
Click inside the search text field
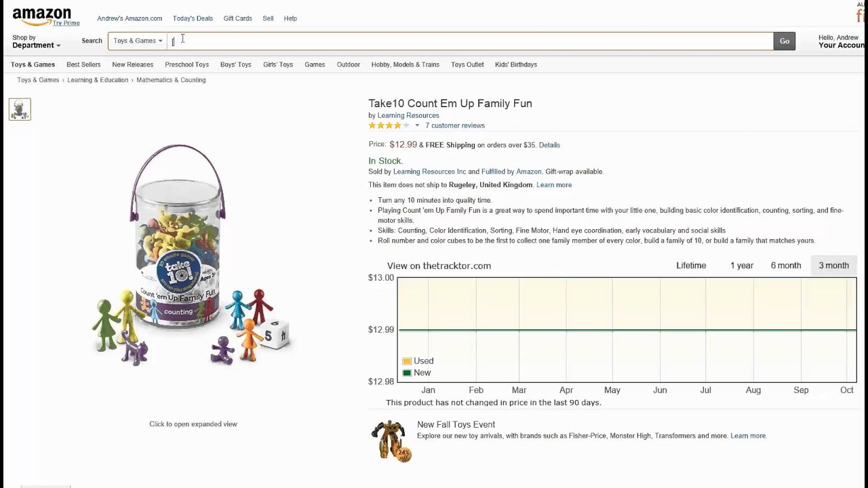coord(468,41)
